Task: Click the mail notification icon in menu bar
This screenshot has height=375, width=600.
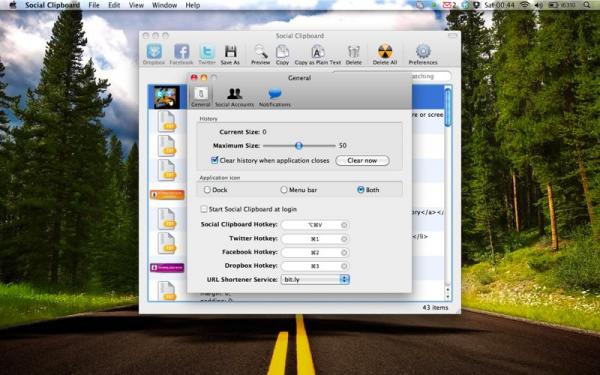Action: tap(449, 5)
